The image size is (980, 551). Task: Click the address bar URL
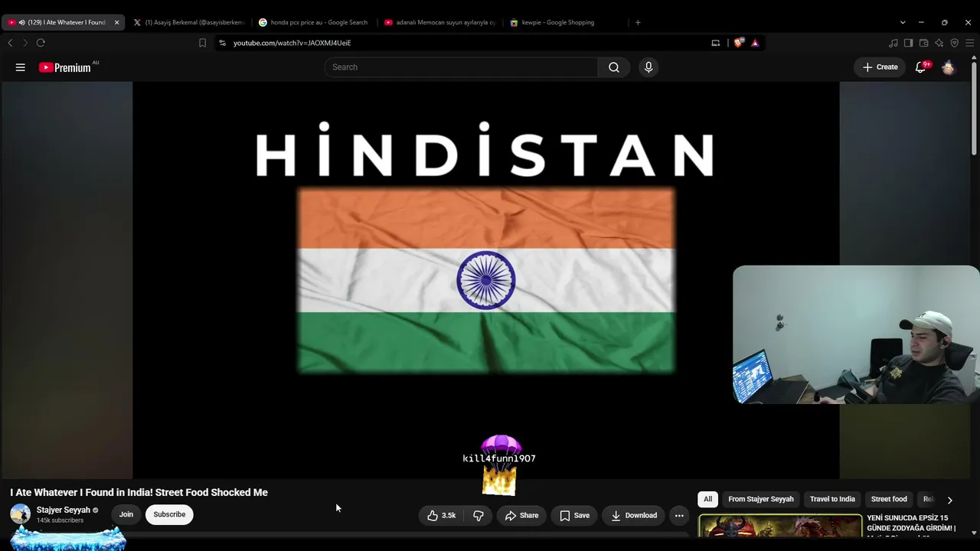click(292, 43)
